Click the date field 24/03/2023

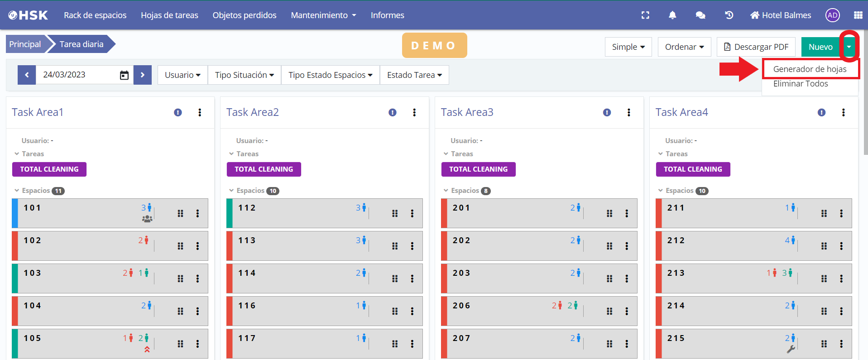pos(77,75)
